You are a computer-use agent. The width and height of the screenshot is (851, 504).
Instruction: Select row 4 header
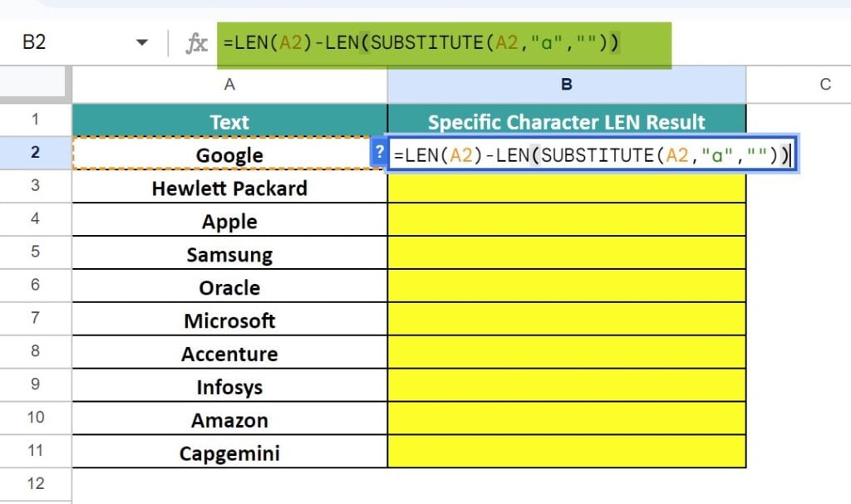pyautogui.click(x=35, y=218)
